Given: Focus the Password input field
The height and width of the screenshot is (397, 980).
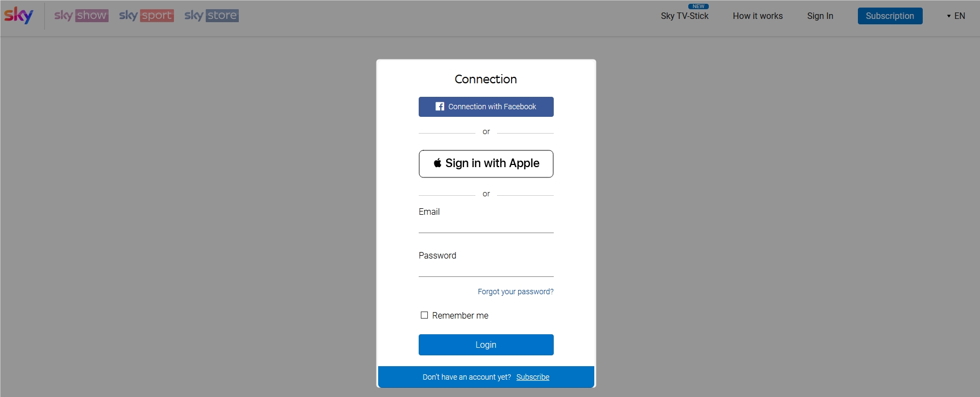Looking at the screenshot, I should click(x=486, y=269).
